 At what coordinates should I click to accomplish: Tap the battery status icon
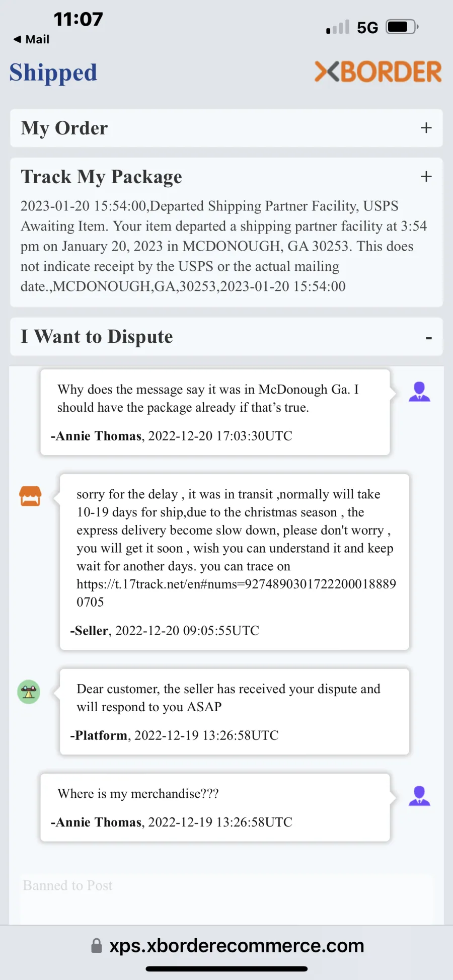pyautogui.click(x=402, y=27)
